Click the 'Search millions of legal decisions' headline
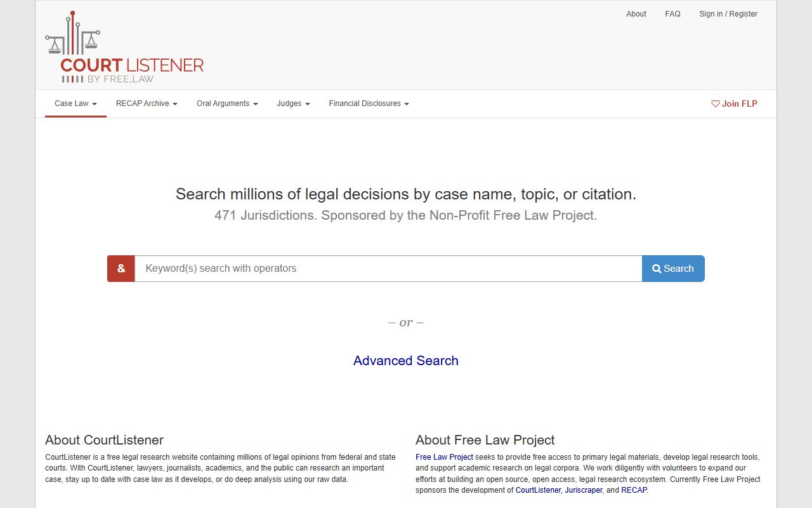Screen dimensions: 812x508 (x=406, y=194)
